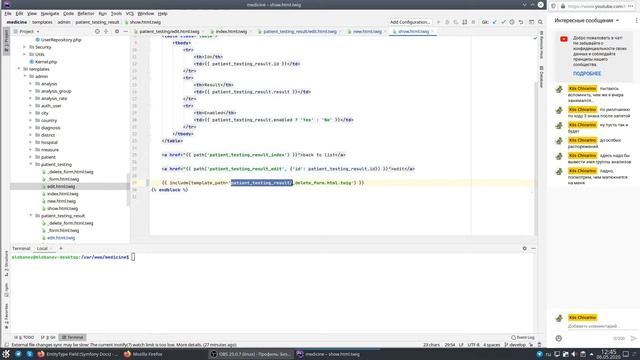
Task: Click the editor vertical scrollbar
Action: (x=537, y=159)
